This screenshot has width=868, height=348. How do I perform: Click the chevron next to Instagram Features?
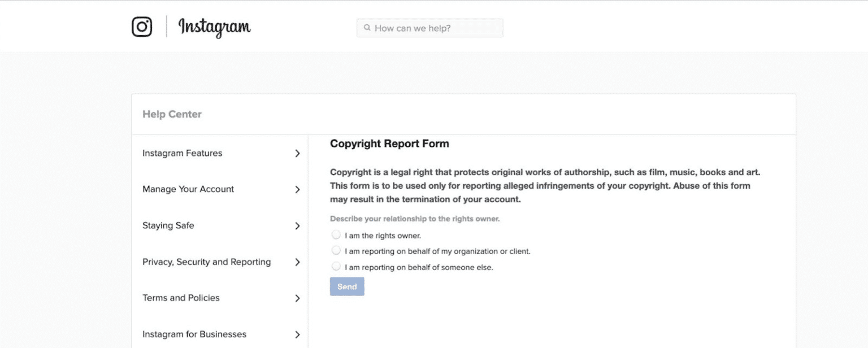coord(297,153)
